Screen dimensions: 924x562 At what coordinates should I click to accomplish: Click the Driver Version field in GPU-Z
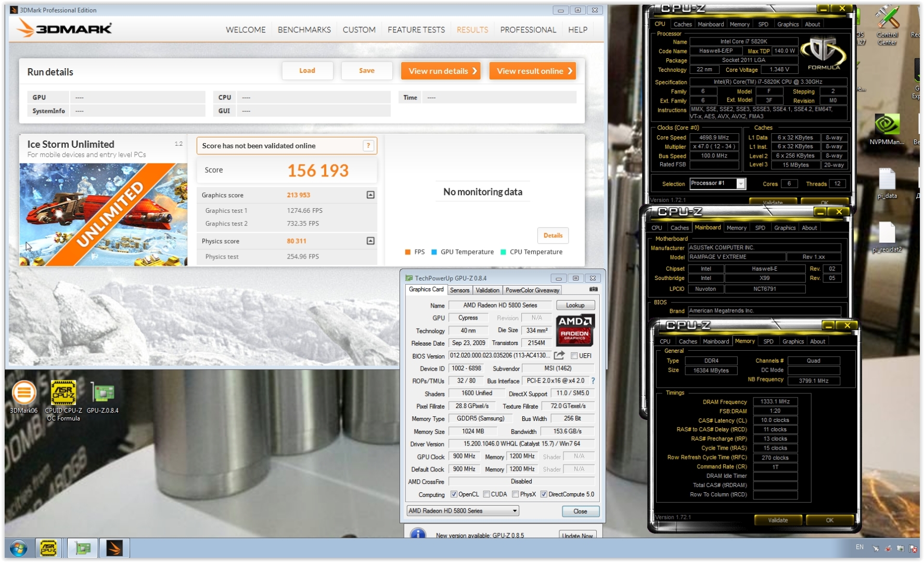point(521,444)
